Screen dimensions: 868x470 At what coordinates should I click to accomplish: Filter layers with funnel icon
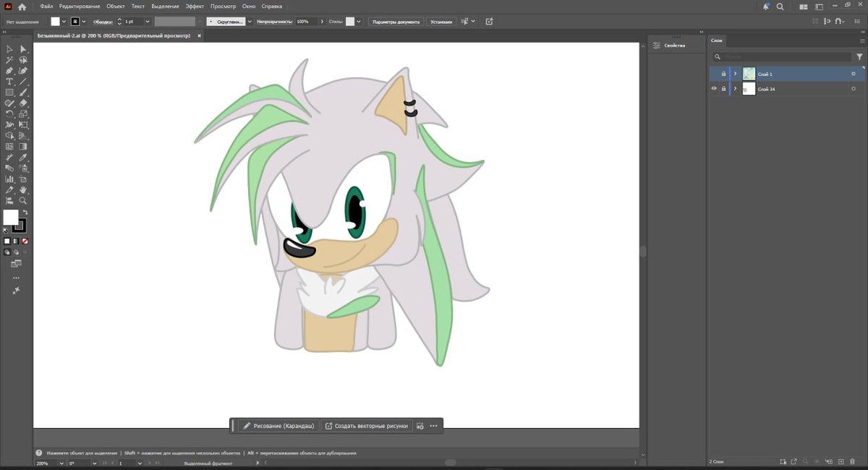(860, 56)
